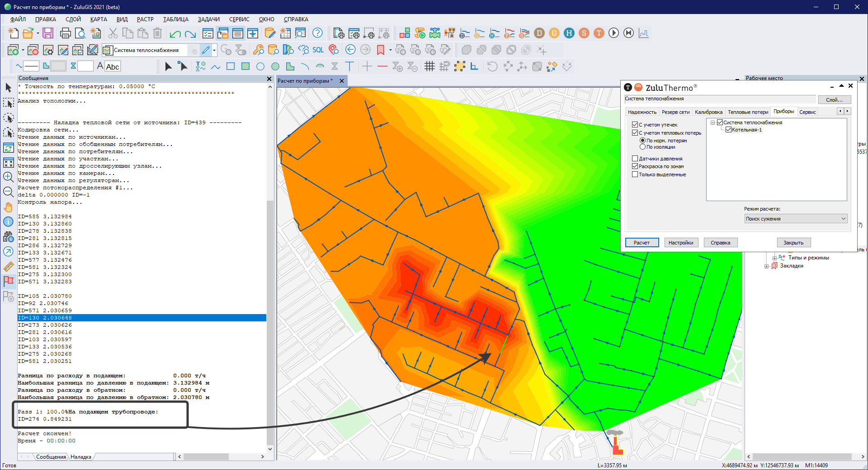Select the По изоляции radio button
This screenshot has height=470, width=868.
pos(642,147)
